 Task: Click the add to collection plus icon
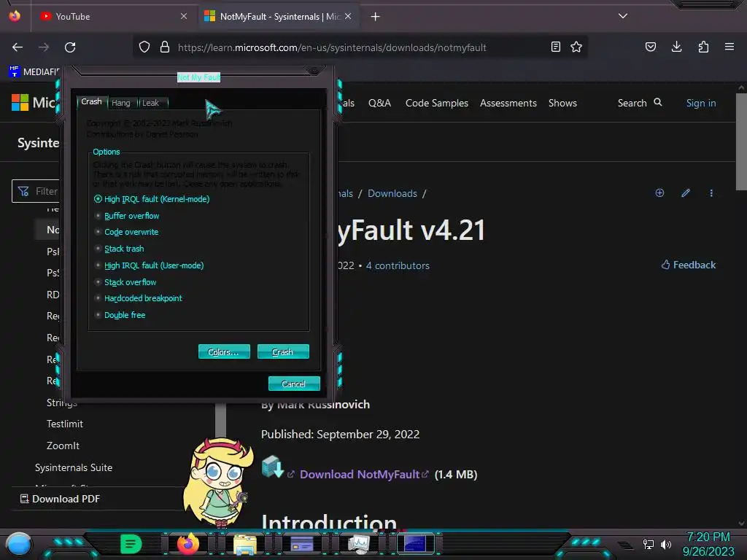click(659, 192)
